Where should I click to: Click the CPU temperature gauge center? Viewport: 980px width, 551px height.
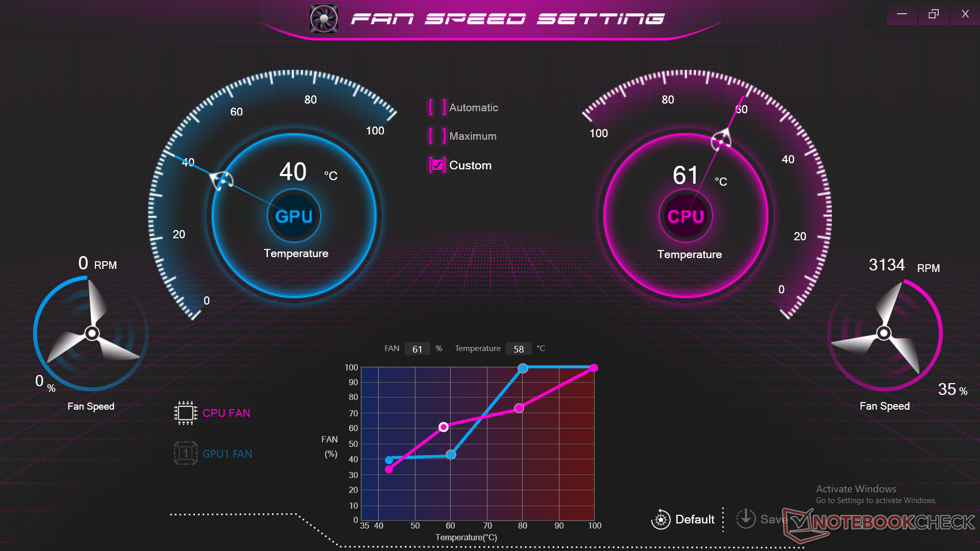(685, 216)
